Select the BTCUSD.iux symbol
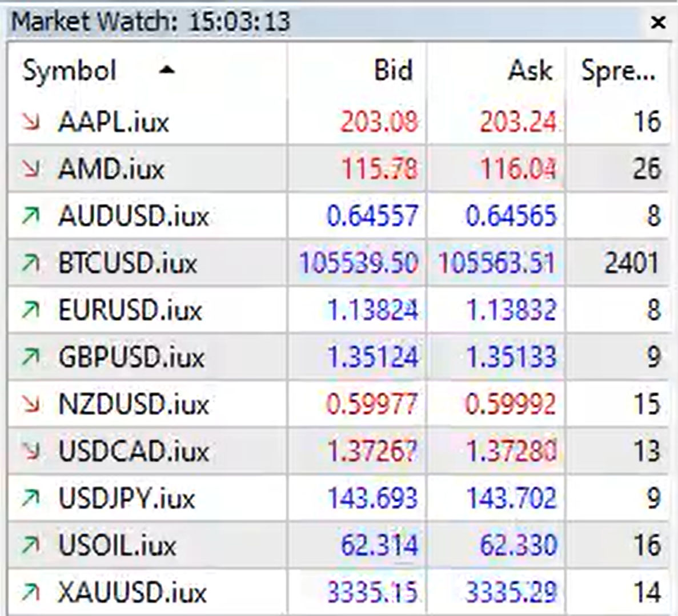This screenshot has height=616, width=678. 127,263
